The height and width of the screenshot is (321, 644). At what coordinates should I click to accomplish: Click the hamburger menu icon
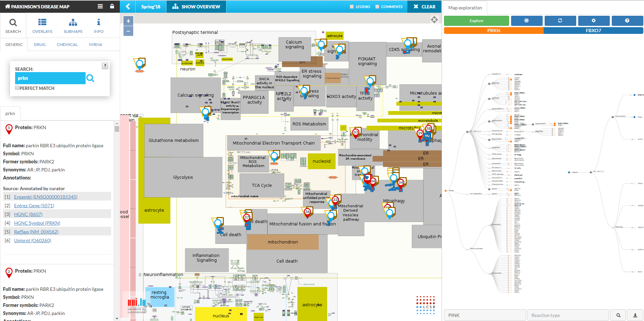100,6
